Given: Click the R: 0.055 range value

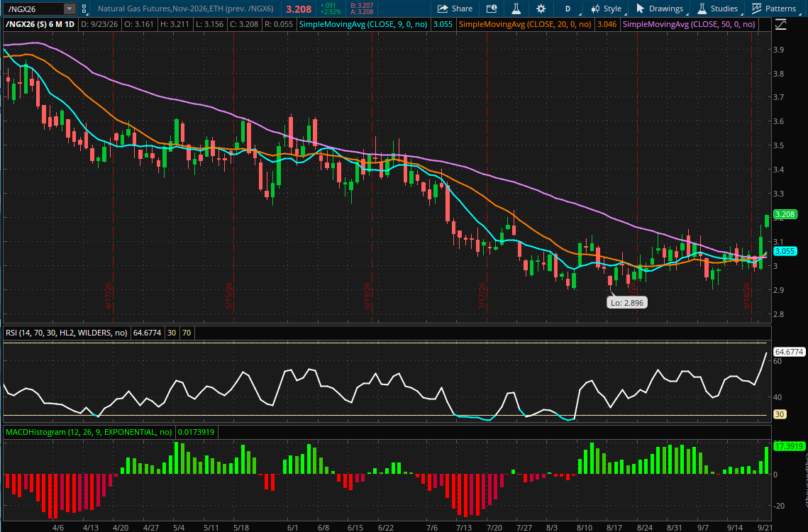Looking at the screenshot, I should (x=279, y=24).
